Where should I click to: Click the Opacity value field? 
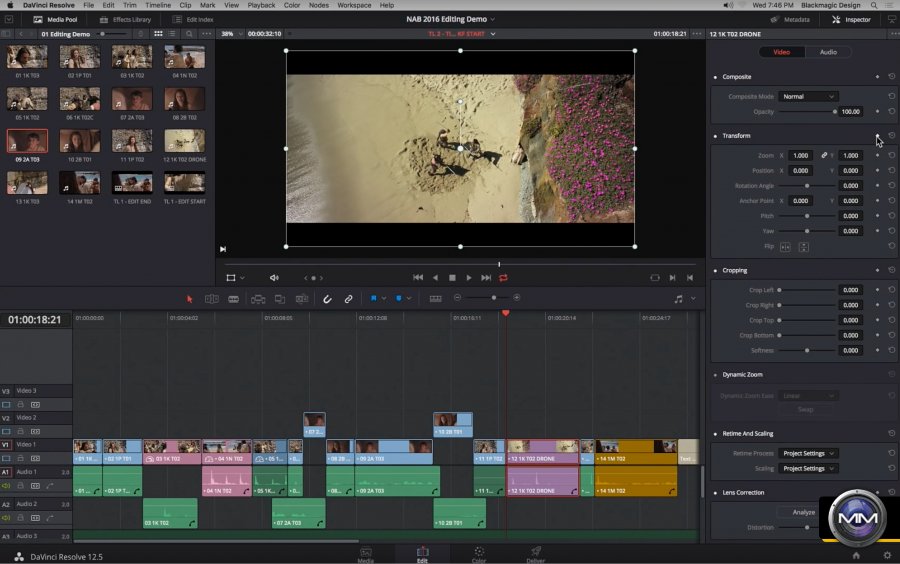point(851,112)
